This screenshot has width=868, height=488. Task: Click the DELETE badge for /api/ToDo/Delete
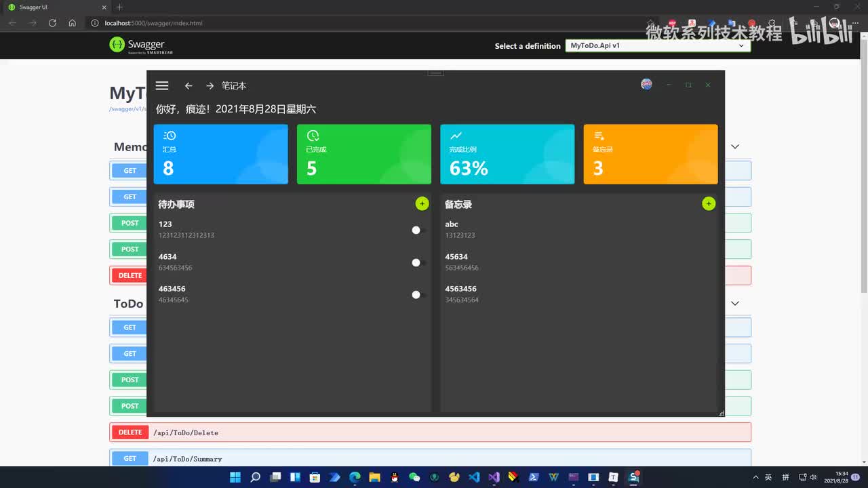[x=130, y=432]
